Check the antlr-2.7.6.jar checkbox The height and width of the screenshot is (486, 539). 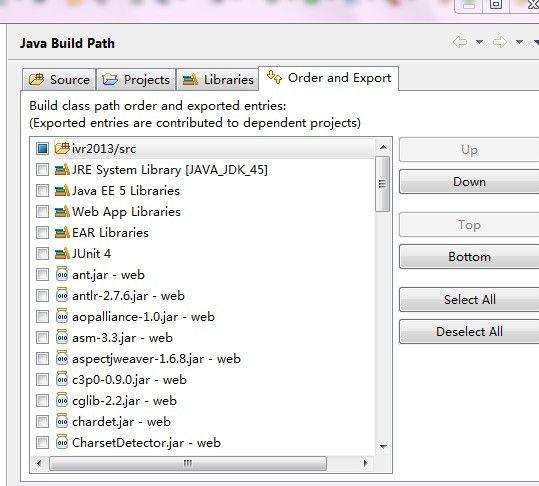43,296
